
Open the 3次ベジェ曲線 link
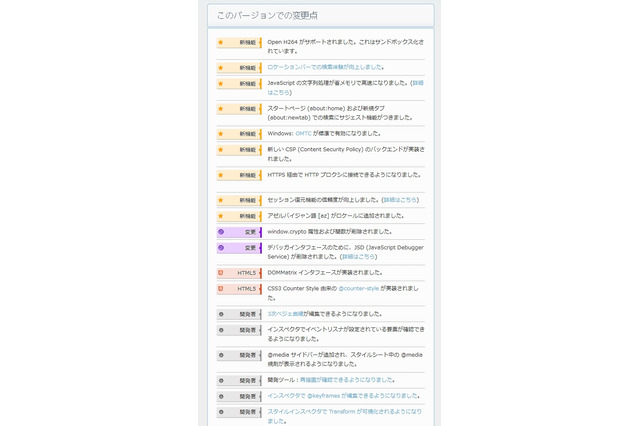click(x=285, y=314)
